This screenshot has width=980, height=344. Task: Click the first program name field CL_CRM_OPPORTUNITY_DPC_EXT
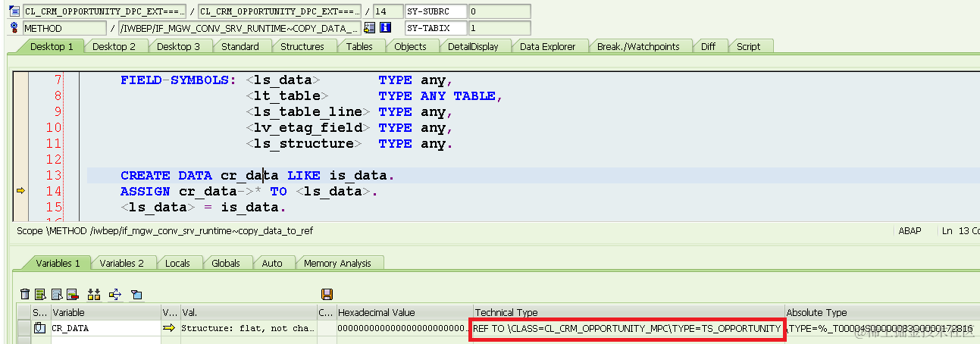click(103, 12)
